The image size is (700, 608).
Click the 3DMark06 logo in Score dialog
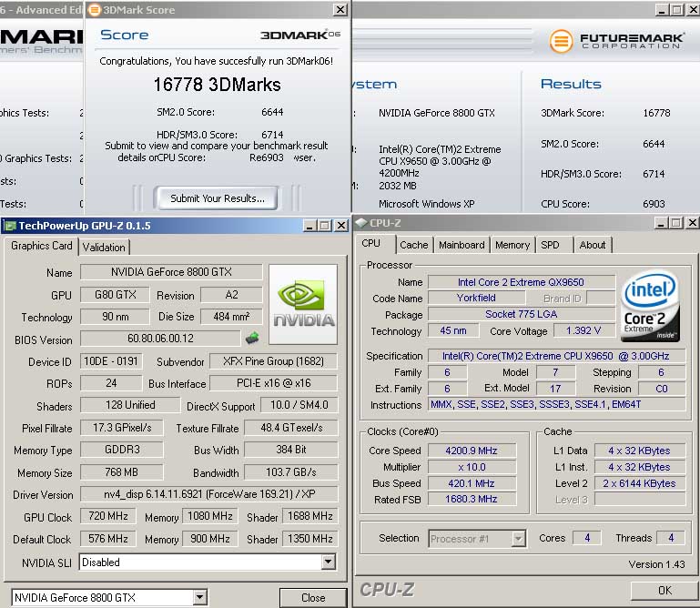tap(300, 35)
